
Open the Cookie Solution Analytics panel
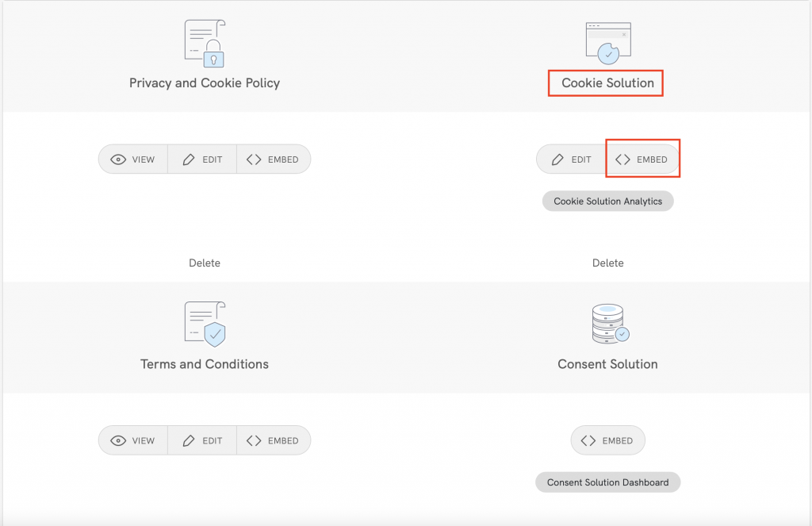pyautogui.click(x=607, y=201)
